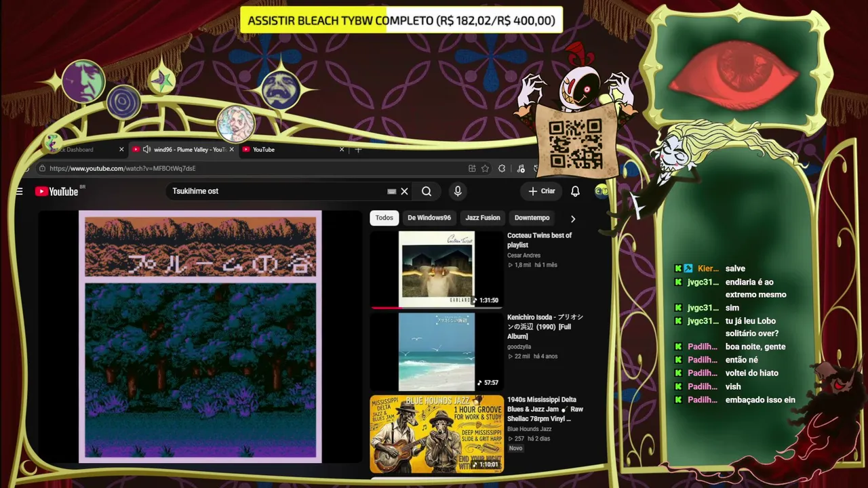Mute the wind96 Plume Valley tab audio
This screenshot has height=488, width=868.
(146, 149)
